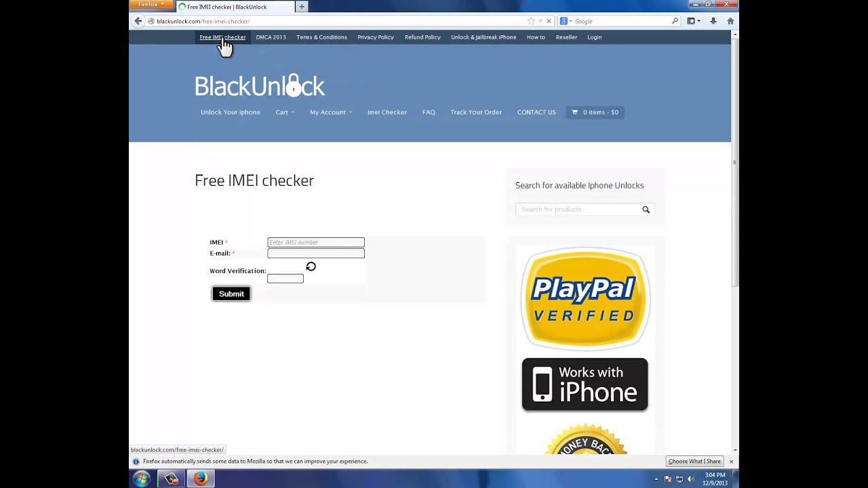Open the Firefox taskbar icon

[200, 479]
